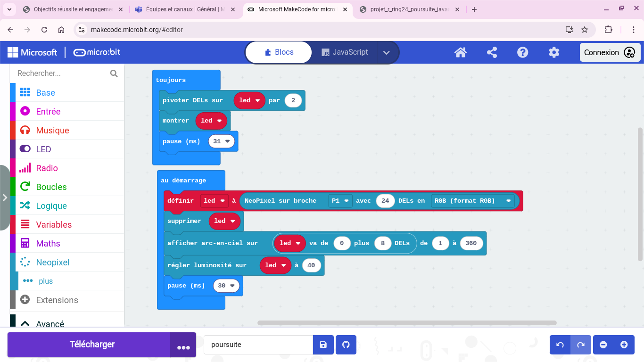Edit the value 2 in pivoter block

pyautogui.click(x=293, y=100)
